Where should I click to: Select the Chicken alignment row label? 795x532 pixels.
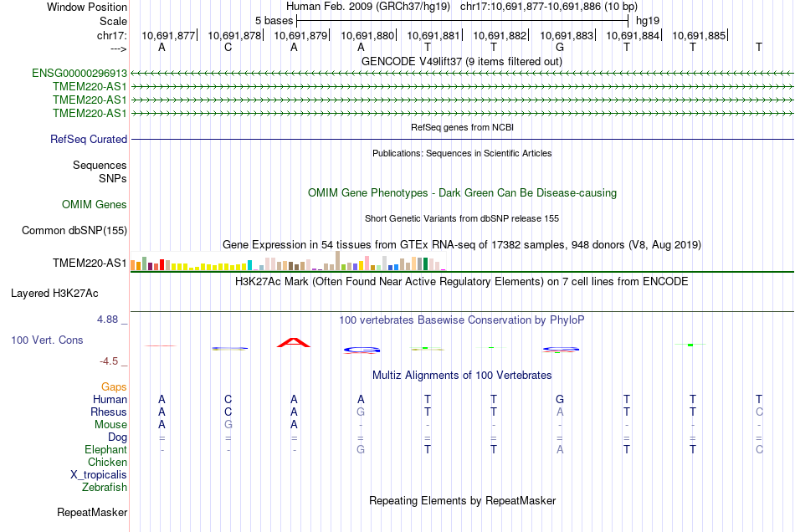click(x=107, y=462)
